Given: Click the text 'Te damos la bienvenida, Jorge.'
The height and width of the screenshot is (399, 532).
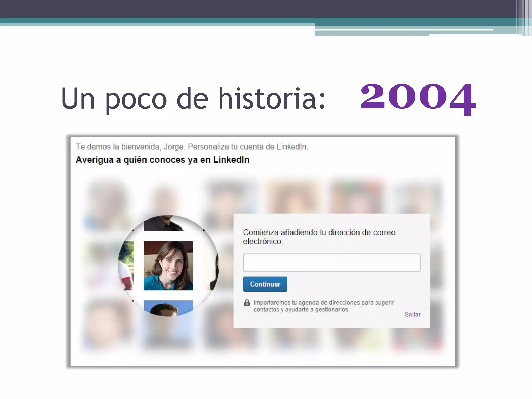Looking at the screenshot, I should click(130, 147).
